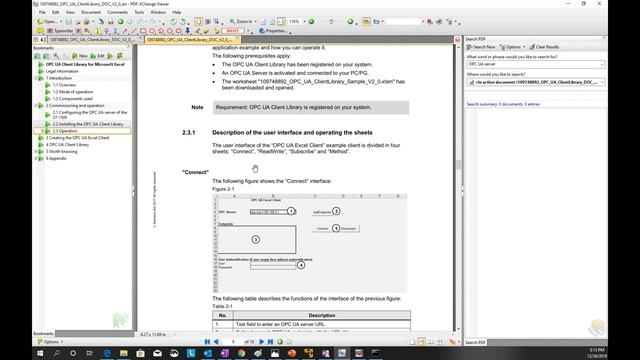Select the Line drawing tool
Screen dimensions: 640x360
click(134, 31)
